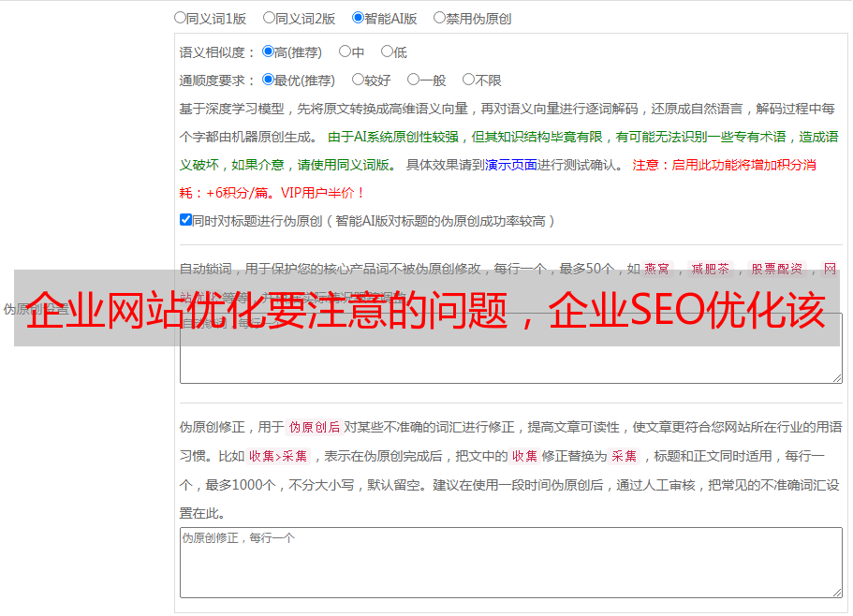Set 通顺度要求 to 最优(推荐)
Image resolution: width=853 pixels, height=616 pixels.
268,81
